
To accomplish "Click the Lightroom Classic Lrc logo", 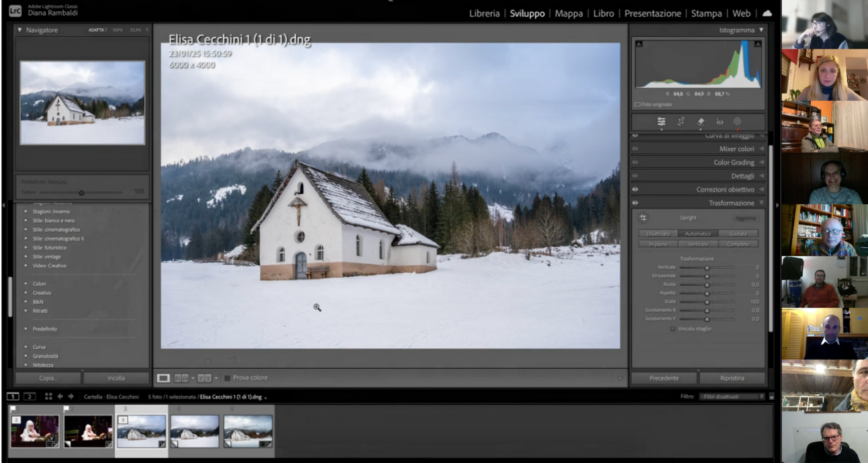I will [x=15, y=10].
